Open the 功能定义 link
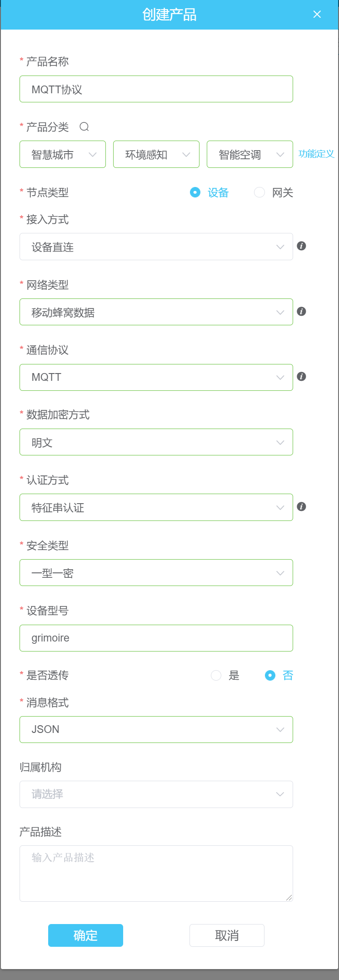The width and height of the screenshot is (339, 980). (x=316, y=154)
